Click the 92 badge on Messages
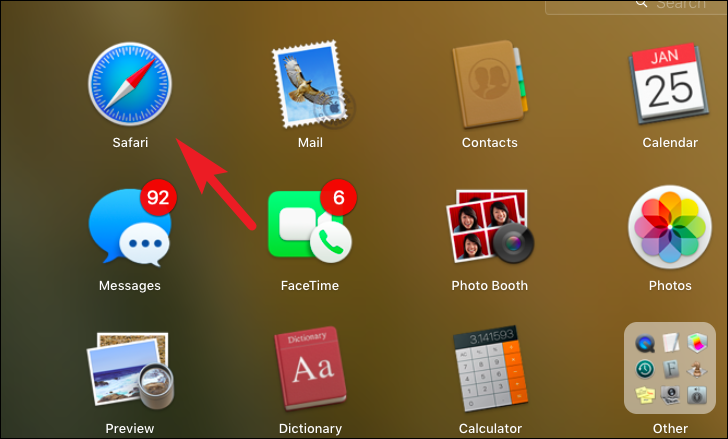The height and width of the screenshot is (439, 728). (x=158, y=198)
